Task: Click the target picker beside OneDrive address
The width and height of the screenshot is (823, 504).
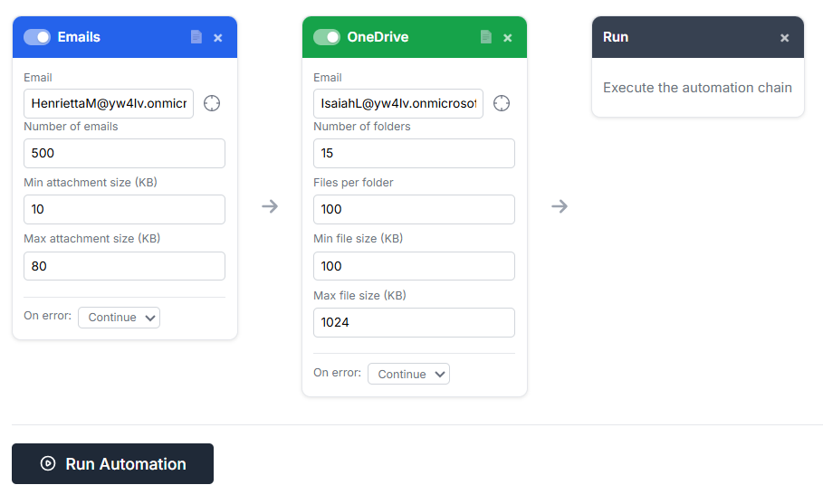Action: [x=502, y=103]
